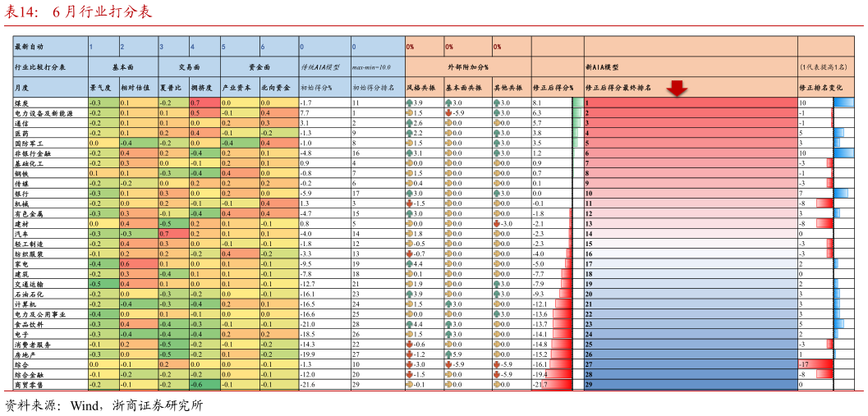Click the red 0.7 cell in the 拥挤度 column
The height and width of the screenshot is (416, 868).
pyautogui.click(x=204, y=103)
